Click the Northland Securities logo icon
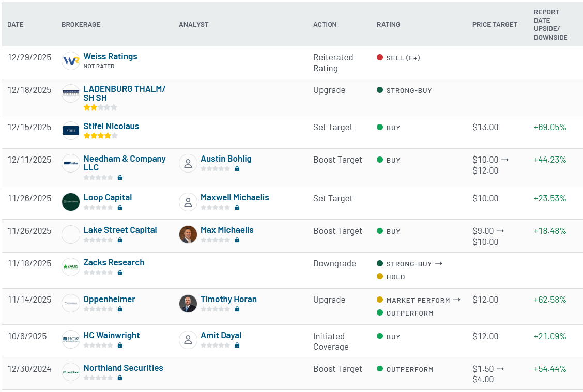583x392 pixels. (x=71, y=372)
